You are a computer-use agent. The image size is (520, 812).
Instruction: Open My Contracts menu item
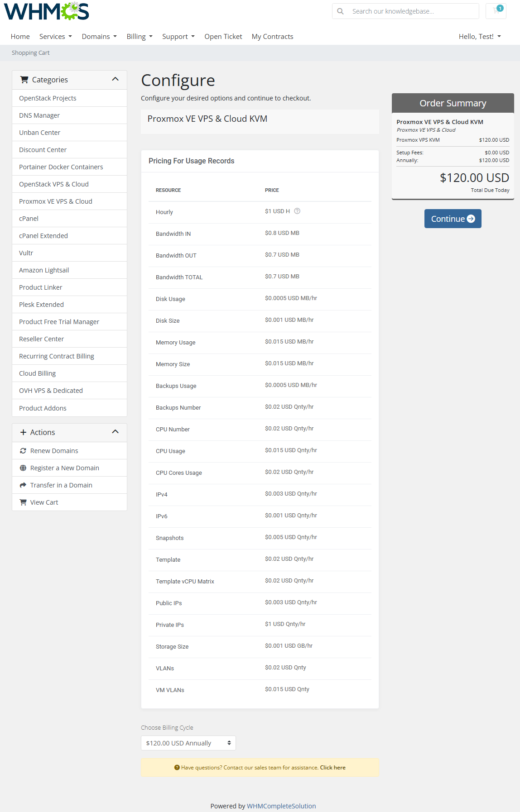tap(273, 37)
